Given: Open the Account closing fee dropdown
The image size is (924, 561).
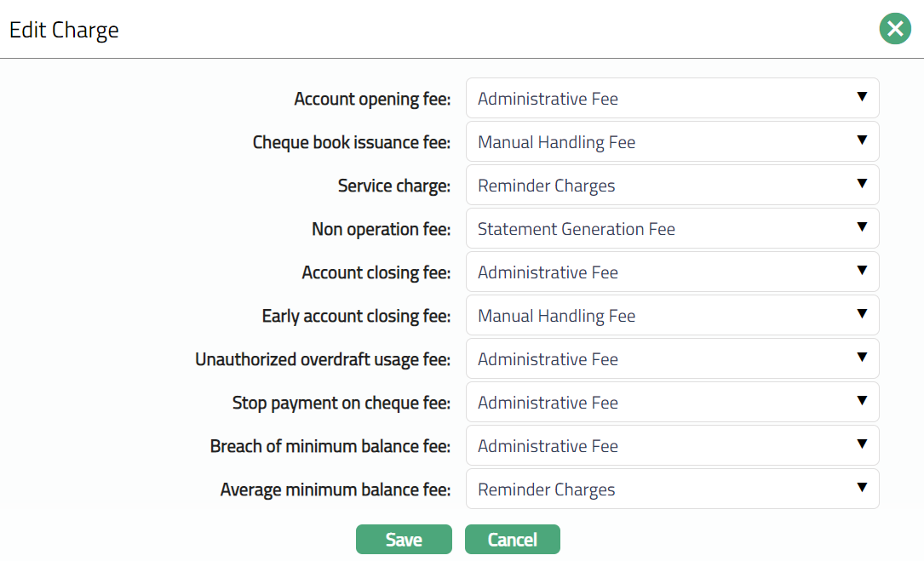Looking at the screenshot, I should pos(672,272).
